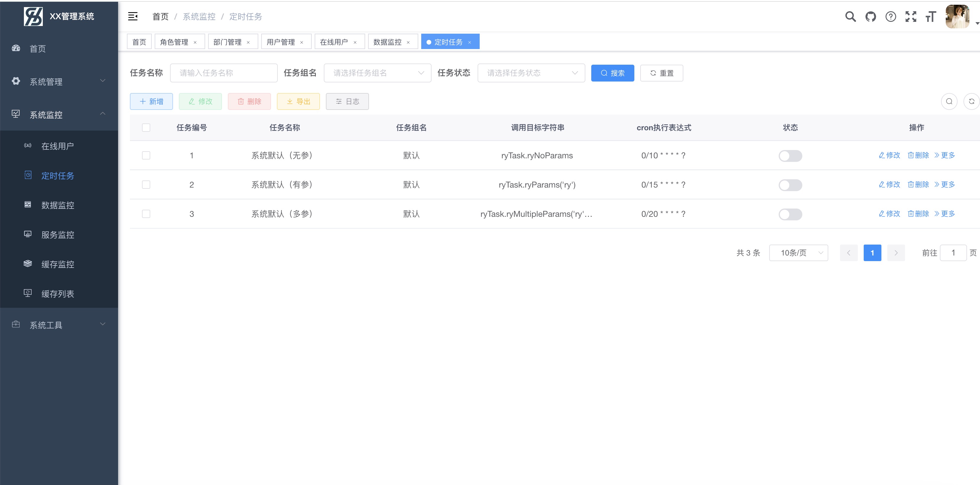Click 修改 link for task 3
Screen dimensions: 980x485
point(889,214)
